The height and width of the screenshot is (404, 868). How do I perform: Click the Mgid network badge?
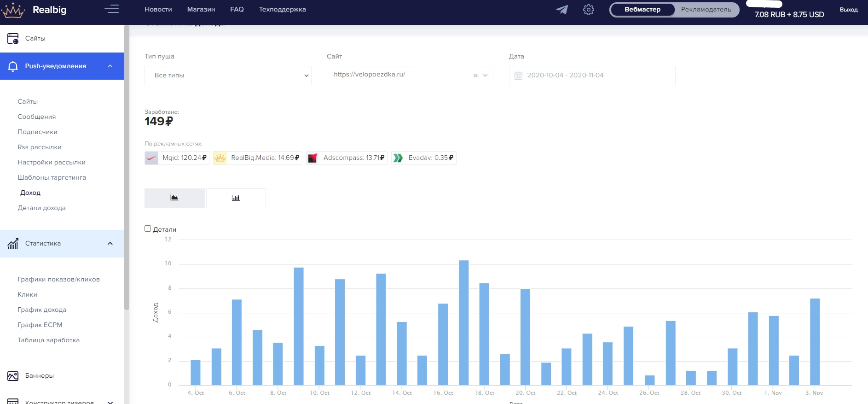click(x=177, y=158)
